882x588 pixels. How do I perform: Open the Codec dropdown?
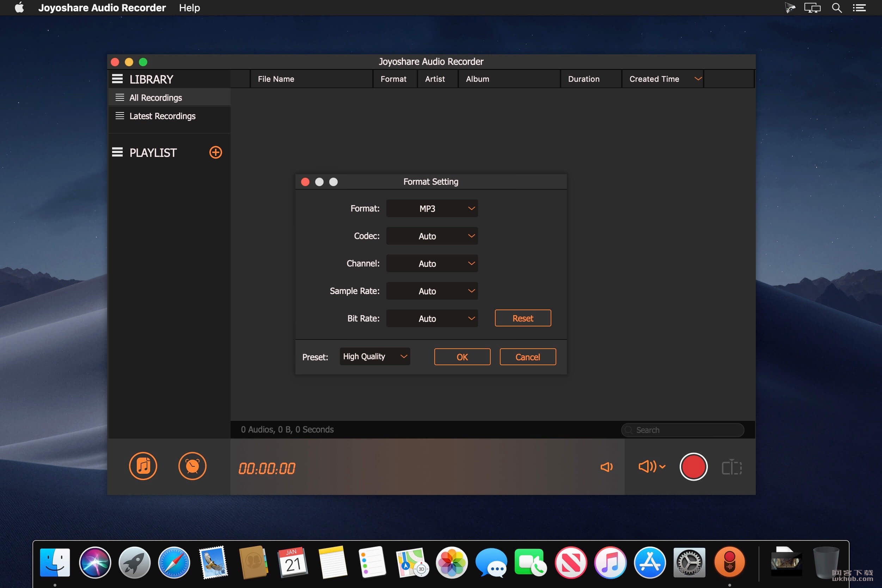click(x=432, y=236)
